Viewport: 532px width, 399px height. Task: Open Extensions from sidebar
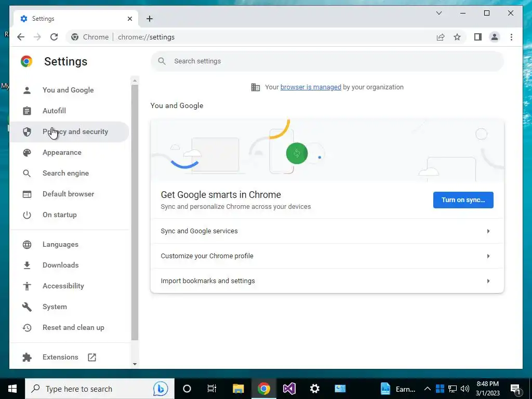[x=70, y=357]
